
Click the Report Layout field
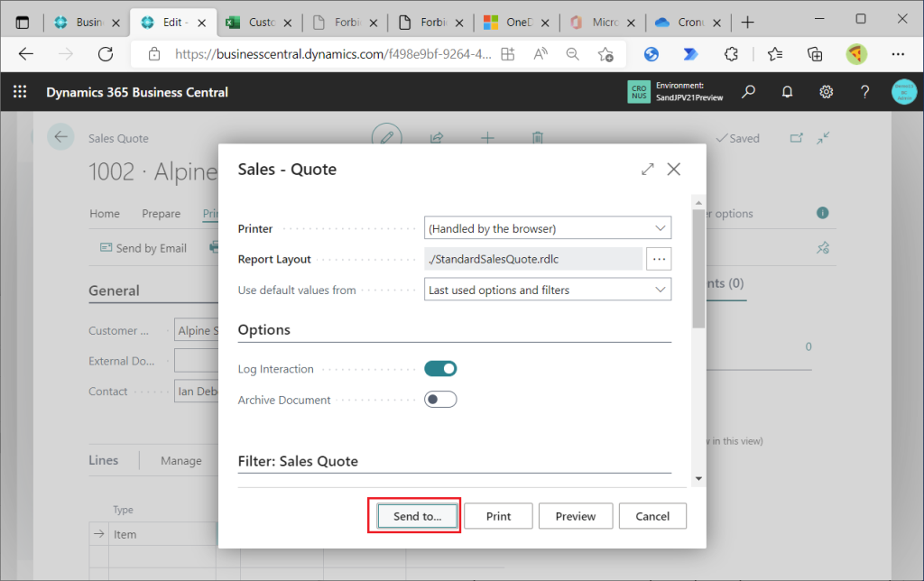click(x=533, y=259)
